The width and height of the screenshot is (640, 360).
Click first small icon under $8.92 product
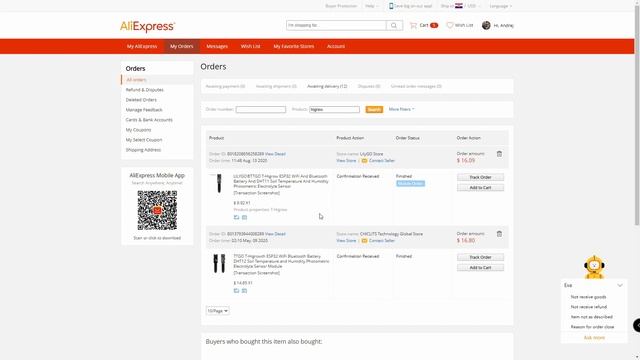(x=236, y=217)
